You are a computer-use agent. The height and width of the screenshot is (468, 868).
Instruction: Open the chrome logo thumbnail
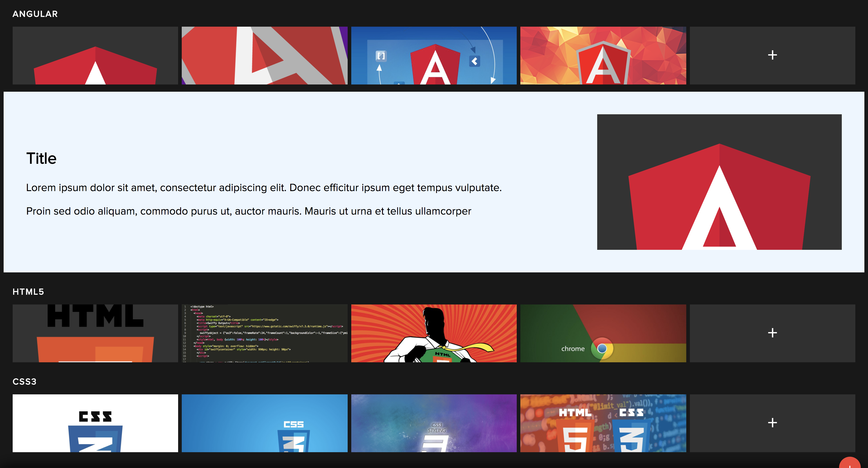click(603, 333)
